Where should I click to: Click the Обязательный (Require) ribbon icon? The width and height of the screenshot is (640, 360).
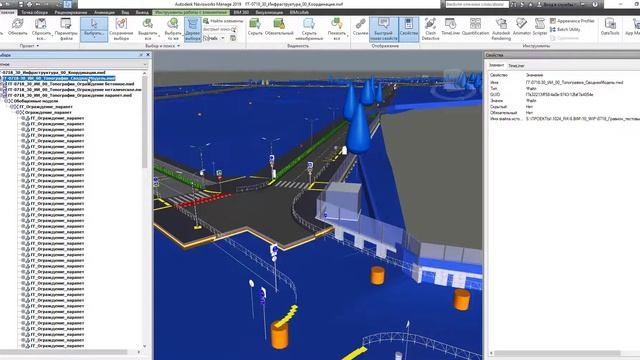[x=279, y=27]
